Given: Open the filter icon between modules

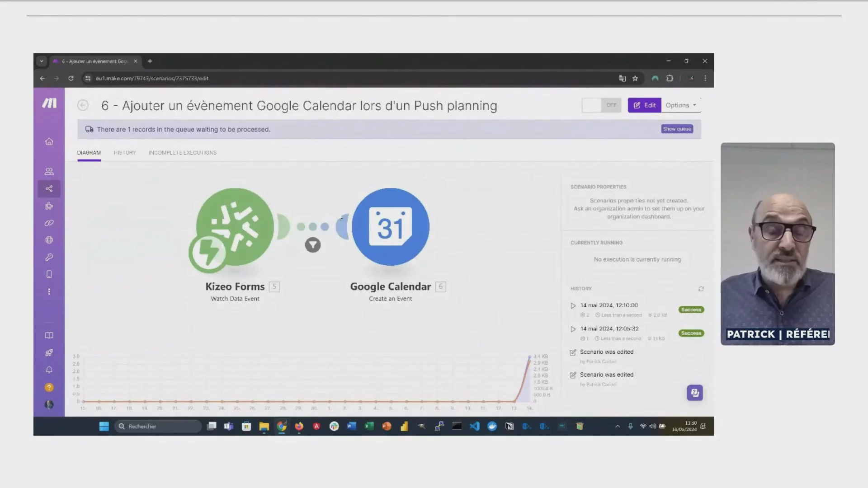Looking at the screenshot, I should (x=312, y=245).
